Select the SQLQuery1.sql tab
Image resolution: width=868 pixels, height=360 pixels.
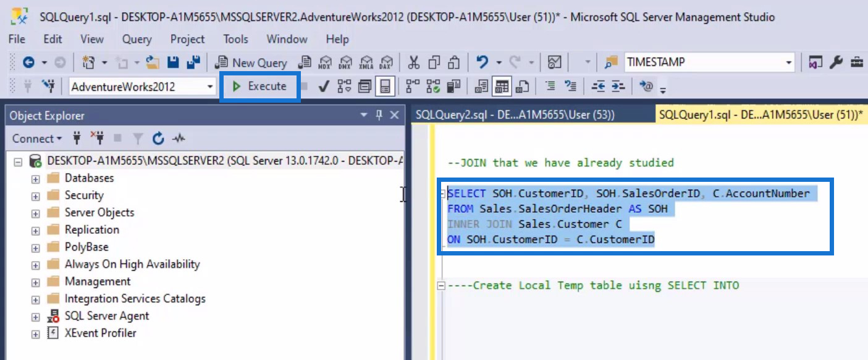(761, 114)
